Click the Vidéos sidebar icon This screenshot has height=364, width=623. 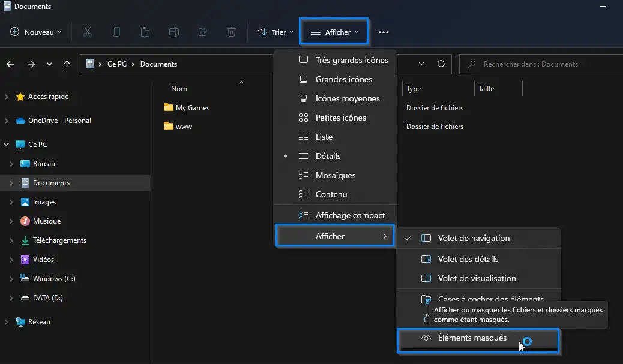tap(25, 260)
